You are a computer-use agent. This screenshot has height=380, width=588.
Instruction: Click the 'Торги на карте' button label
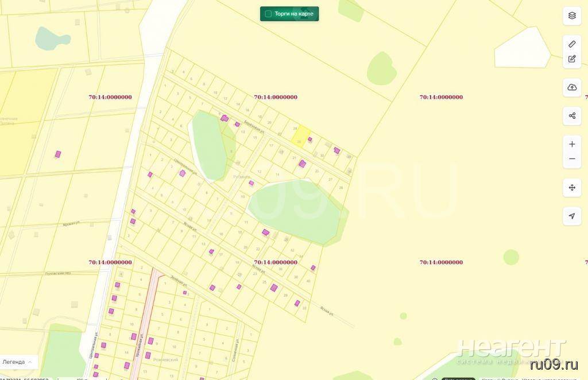click(294, 14)
